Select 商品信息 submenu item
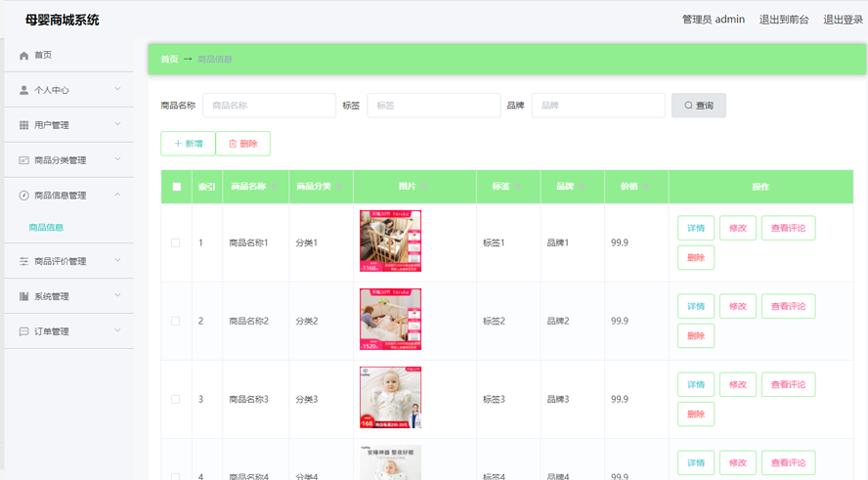Viewport: 868px width, 480px height. pos(46,227)
